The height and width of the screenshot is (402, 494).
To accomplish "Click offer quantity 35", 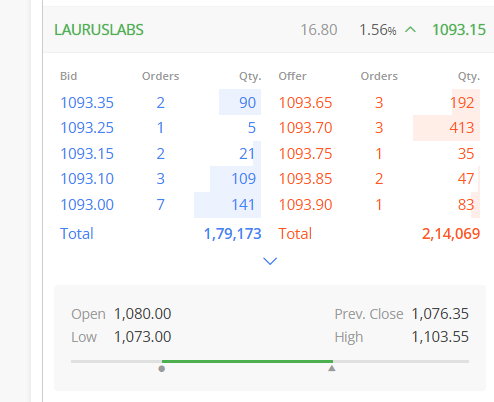I will click(x=466, y=154).
